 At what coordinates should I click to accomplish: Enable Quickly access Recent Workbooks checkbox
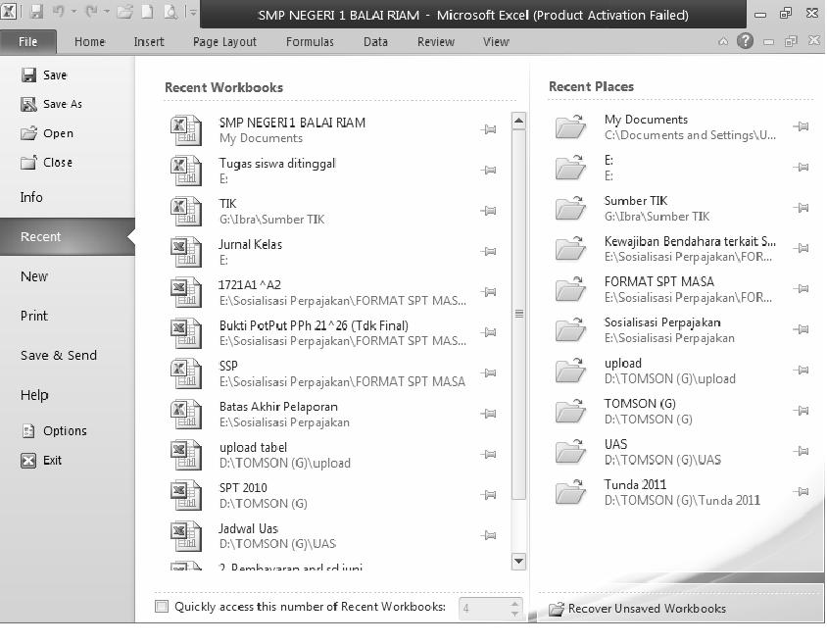coord(162,607)
